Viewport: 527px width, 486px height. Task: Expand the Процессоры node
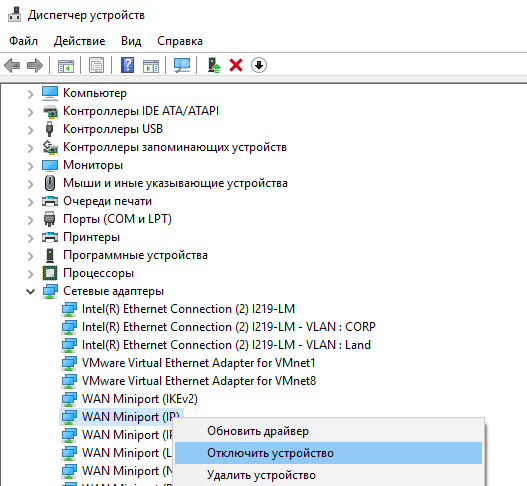(30, 274)
